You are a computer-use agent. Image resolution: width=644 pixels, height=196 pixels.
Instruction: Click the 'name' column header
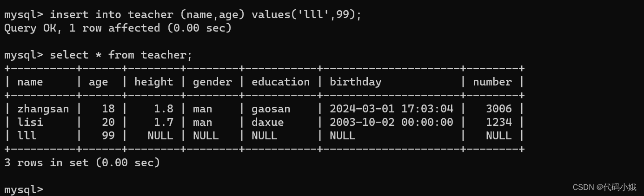coord(30,82)
